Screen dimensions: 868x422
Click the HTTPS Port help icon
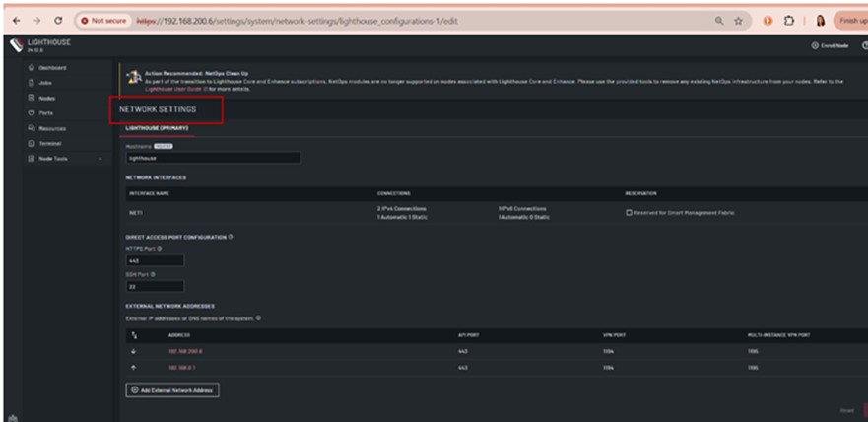(160, 249)
